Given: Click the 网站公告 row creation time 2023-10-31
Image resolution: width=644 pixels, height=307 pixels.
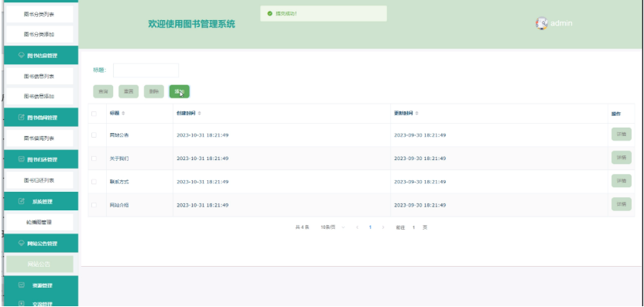Looking at the screenshot, I should 203,135.
